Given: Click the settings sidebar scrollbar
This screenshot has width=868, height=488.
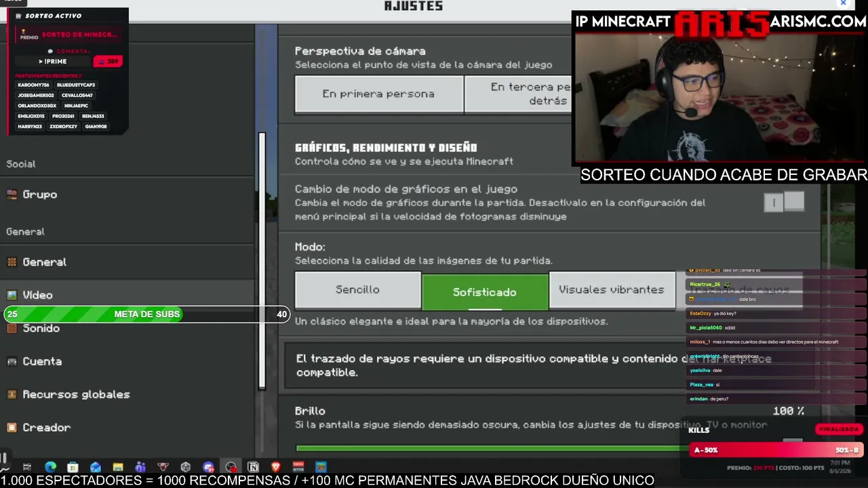Looking at the screenshot, I should coord(262,261).
